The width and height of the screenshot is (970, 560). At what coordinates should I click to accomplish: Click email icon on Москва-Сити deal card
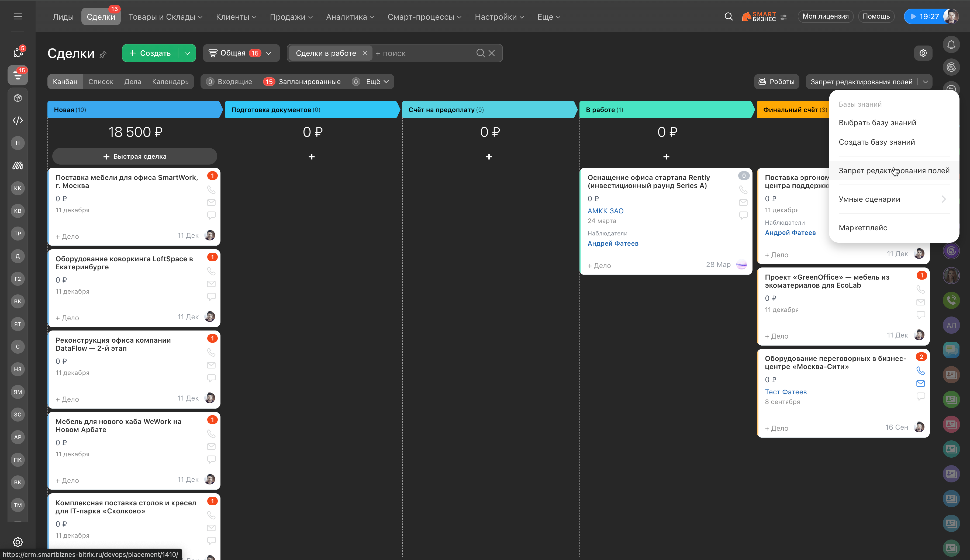tap(920, 384)
